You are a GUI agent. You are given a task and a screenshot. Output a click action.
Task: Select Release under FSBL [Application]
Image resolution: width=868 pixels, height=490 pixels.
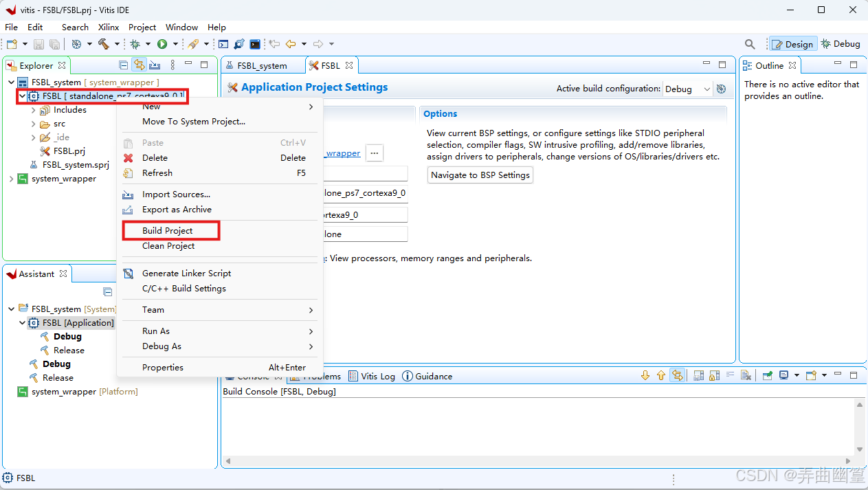point(63,350)
